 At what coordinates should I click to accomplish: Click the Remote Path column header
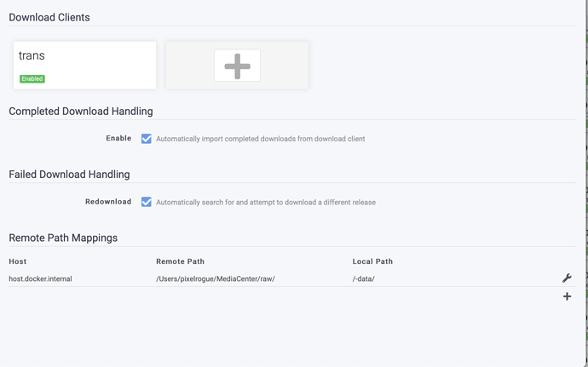pos(180,261)
